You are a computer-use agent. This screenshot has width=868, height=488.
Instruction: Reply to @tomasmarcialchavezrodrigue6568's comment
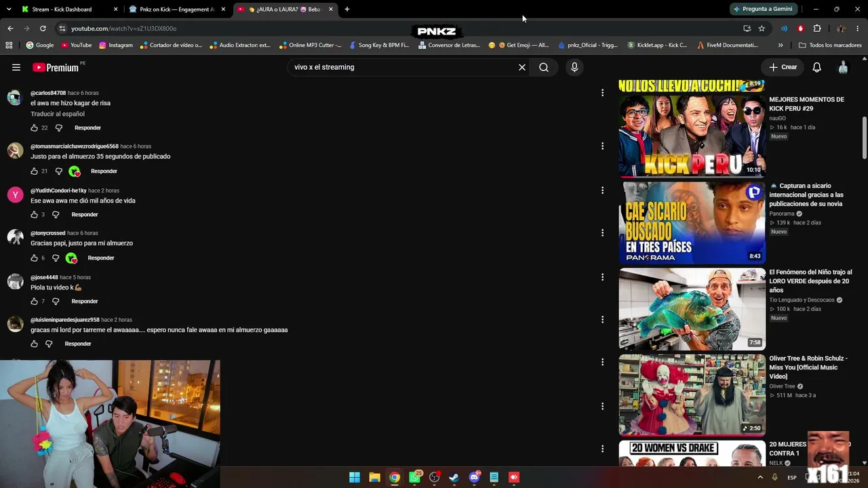coord(104,171)
